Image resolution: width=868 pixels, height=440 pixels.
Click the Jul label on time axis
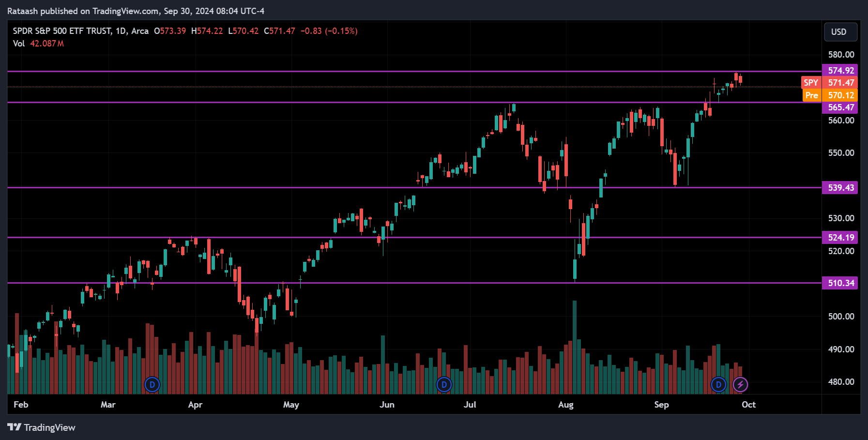[x=470, y=405]
